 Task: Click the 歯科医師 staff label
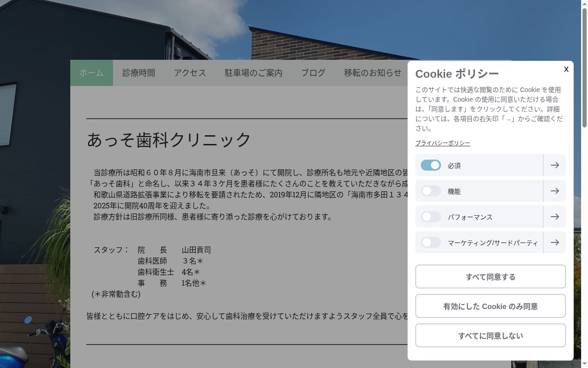tap(152, 261)
